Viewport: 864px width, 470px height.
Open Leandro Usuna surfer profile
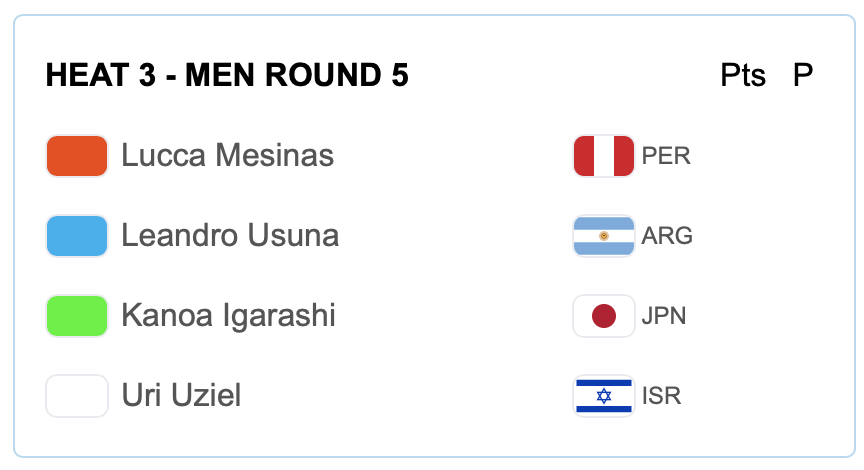[230, 236]
